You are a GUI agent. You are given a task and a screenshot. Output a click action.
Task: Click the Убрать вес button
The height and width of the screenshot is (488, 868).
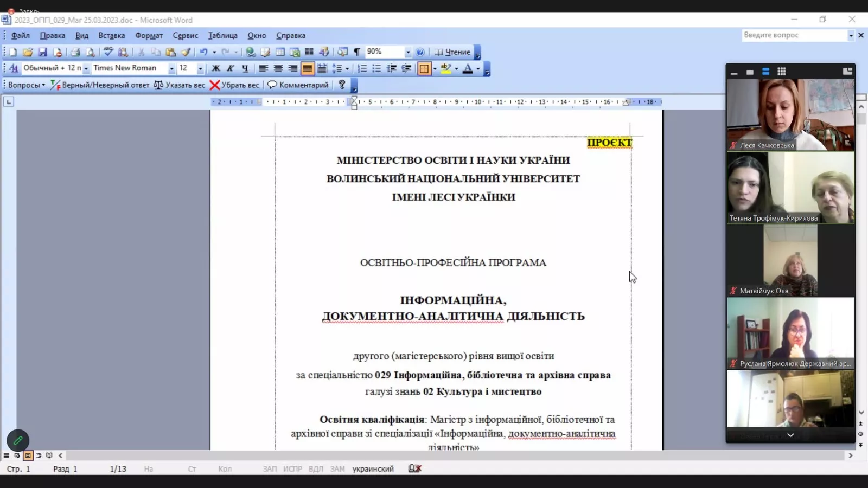pyautogui.click(x=234, y=85)
